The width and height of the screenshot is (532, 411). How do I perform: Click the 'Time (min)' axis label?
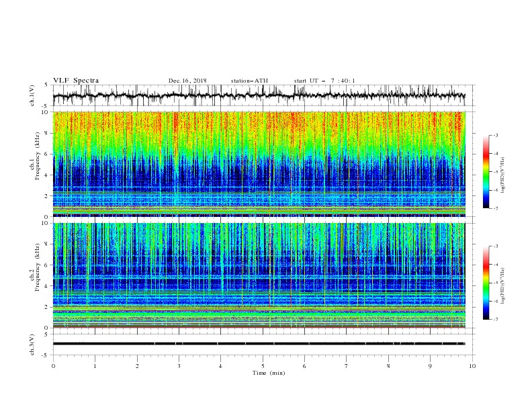[269, 373]
